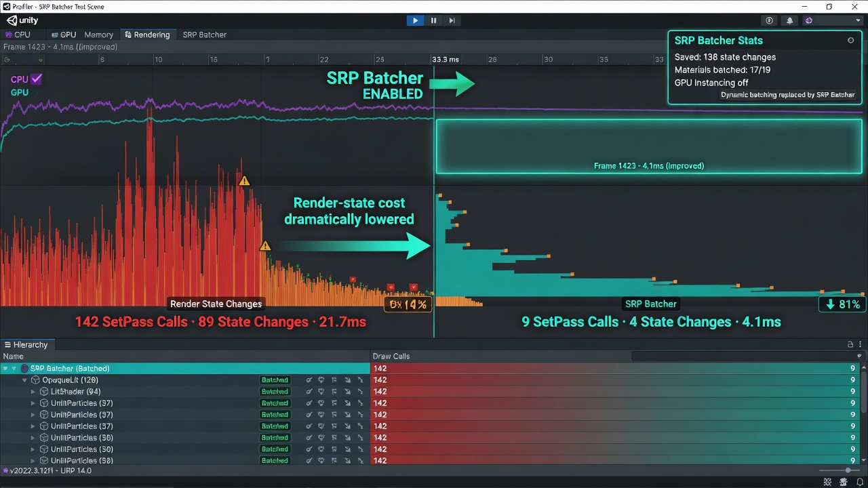Open the GPU profiler tab

pos(64,35)
